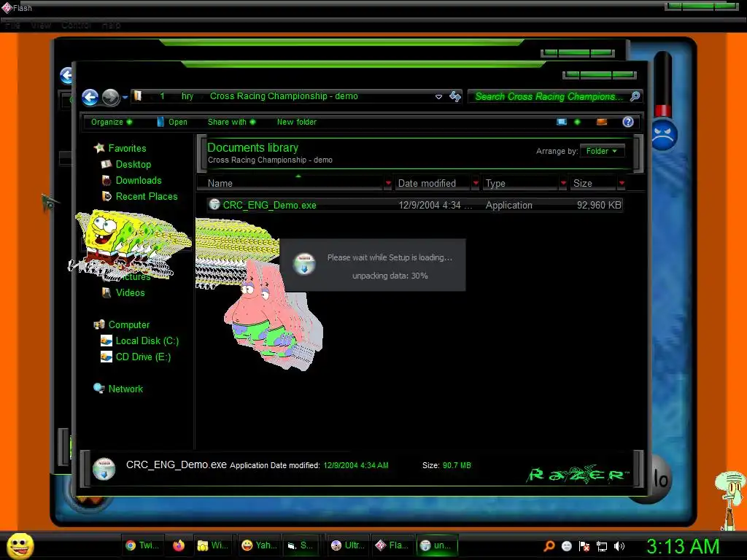747x560 pixels.
Task: Open Downloads in Favorites
Action: click(x=138, y=181)
